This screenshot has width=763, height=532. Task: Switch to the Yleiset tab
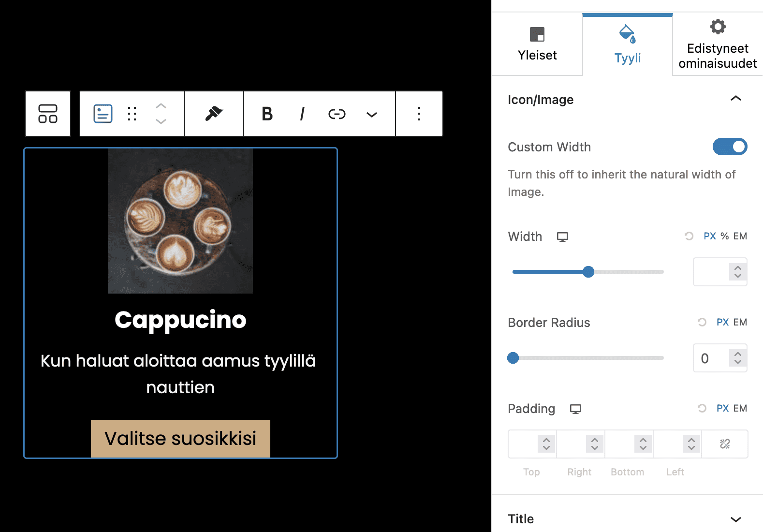537,44
